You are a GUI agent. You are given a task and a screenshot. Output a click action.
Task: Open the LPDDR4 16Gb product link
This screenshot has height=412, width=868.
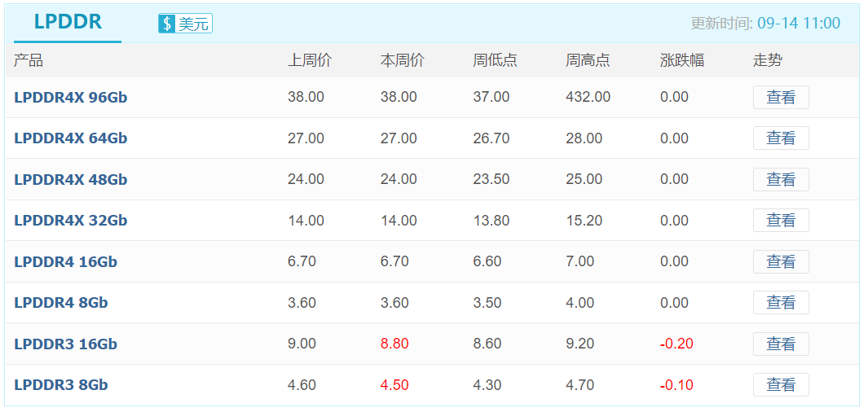tap(66, 261)
